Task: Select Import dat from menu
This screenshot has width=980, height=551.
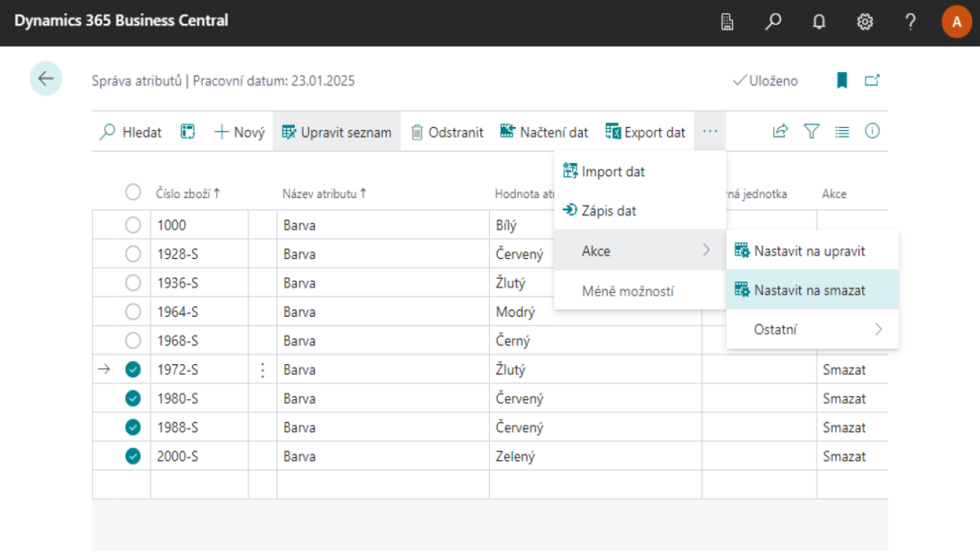Action: [612, 171]
